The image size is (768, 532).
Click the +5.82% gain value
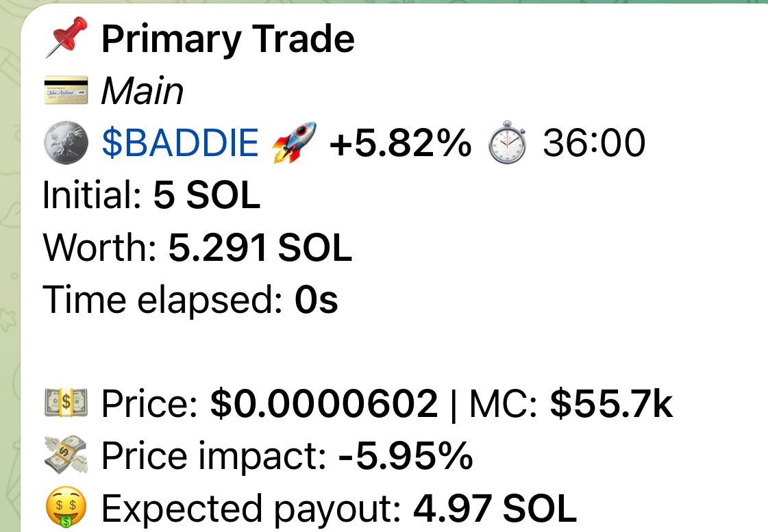pyautogui.click(x=400, y=144)
